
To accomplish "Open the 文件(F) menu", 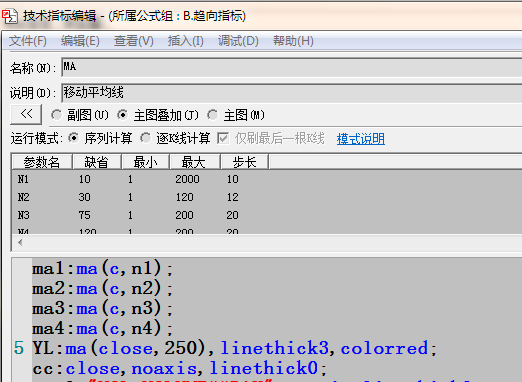I will pyautogui.click(x=28, y=41).
